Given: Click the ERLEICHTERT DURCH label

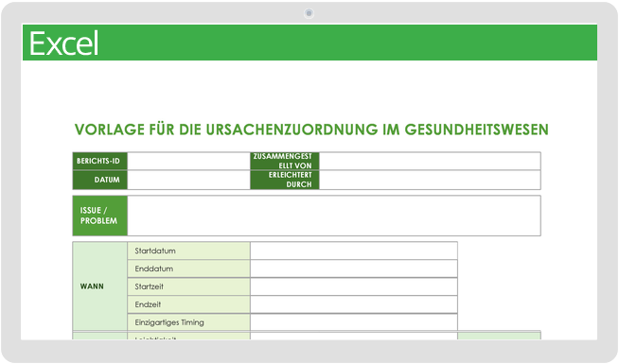Looking at the screenshot, I should point(285,180).
